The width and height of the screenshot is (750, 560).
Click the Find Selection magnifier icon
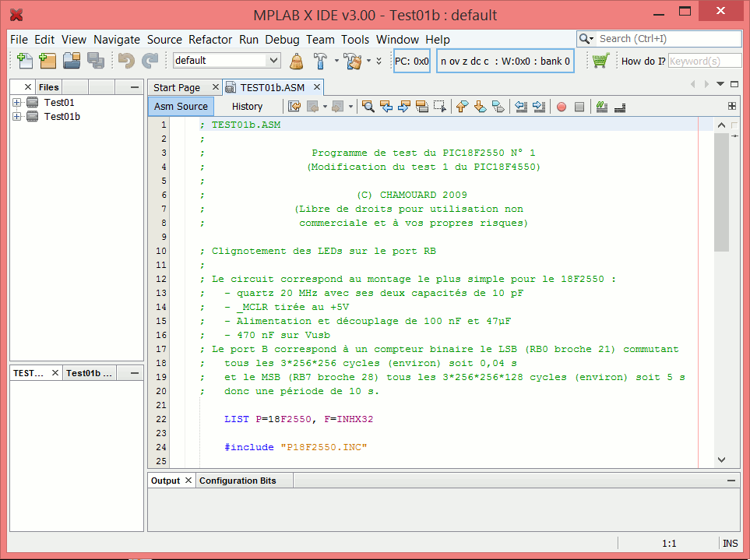click(x=368, y=107)
